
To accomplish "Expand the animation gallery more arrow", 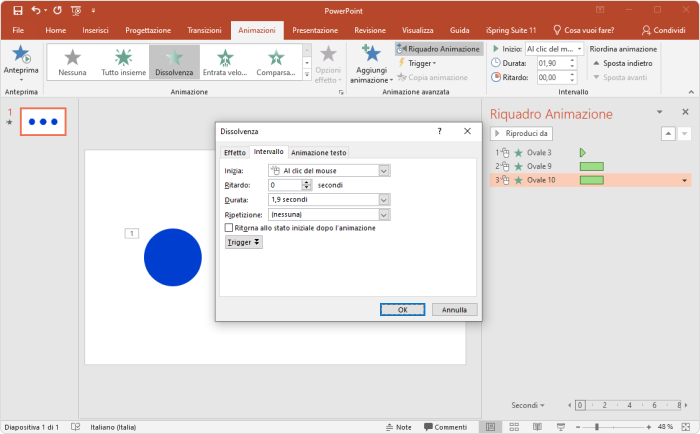I will [x=307, y=75].
